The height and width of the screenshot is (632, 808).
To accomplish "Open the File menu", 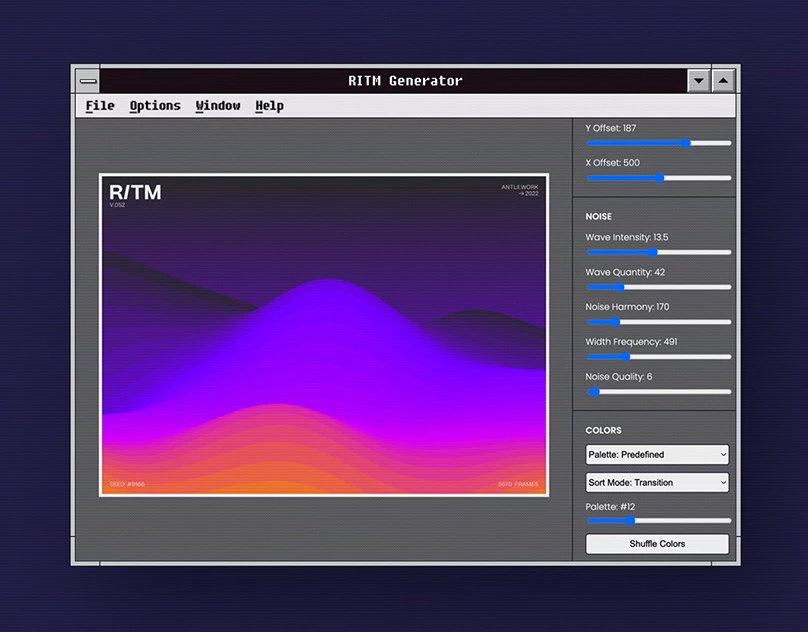I will (100, 106).
